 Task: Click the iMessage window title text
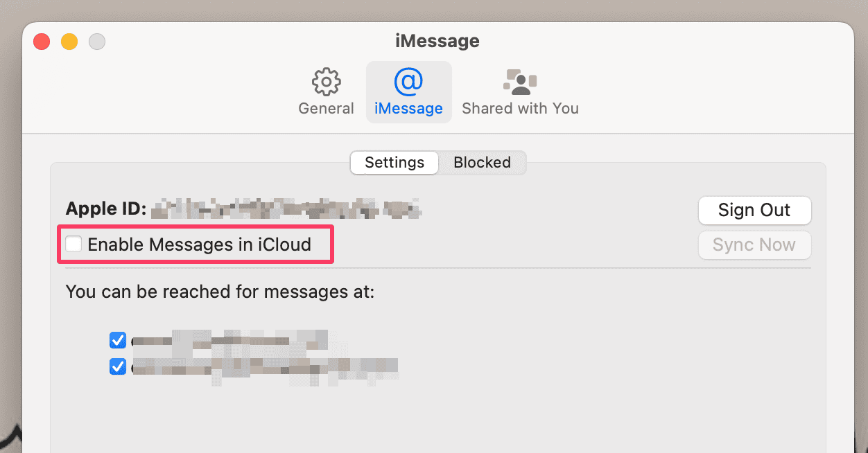[437, 41]
